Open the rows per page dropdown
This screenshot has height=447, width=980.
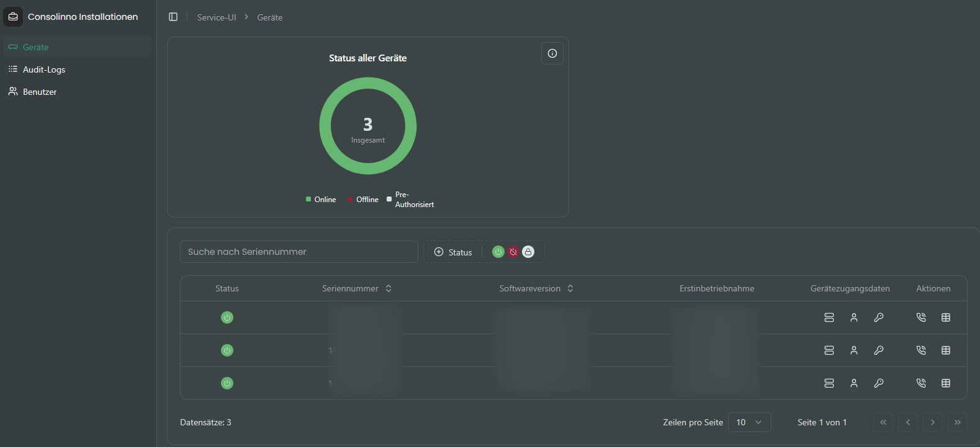tap(749, 422)
